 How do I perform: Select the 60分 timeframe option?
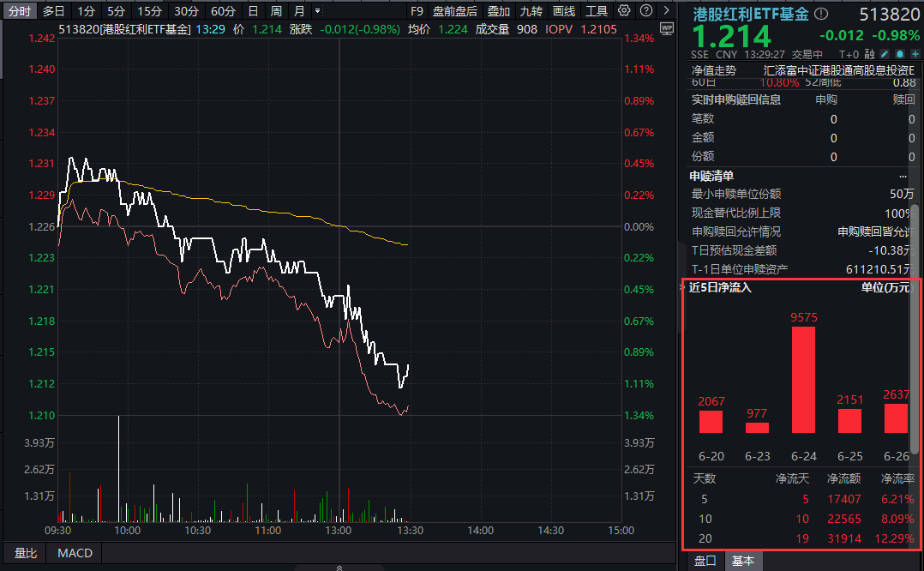[x=223, y=11]
